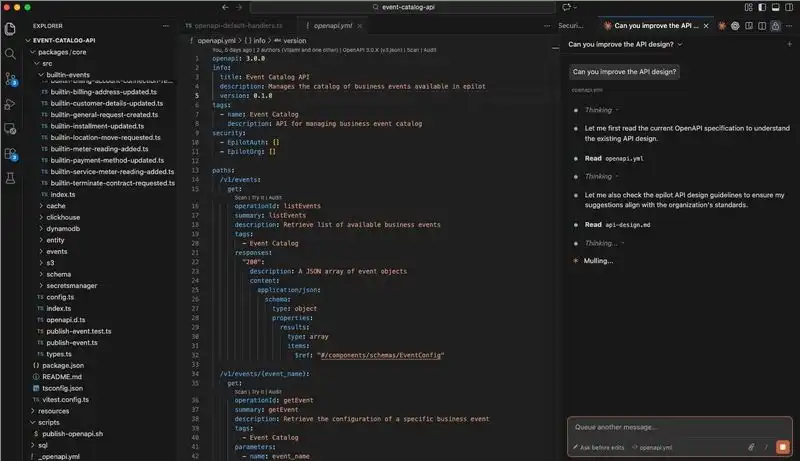Open the chat panel more actions ellipsis
Image resolution: width=800 pixels, height=461 pixels.
tap(789, 25)
